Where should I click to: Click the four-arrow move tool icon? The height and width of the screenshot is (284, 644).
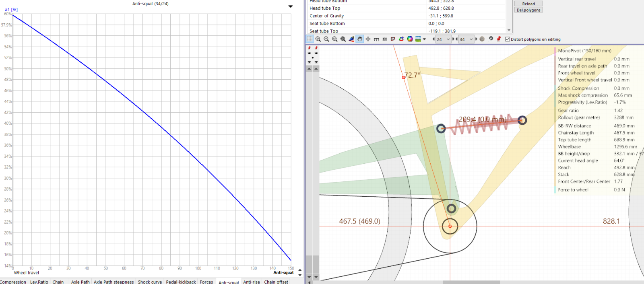(368, 39)
